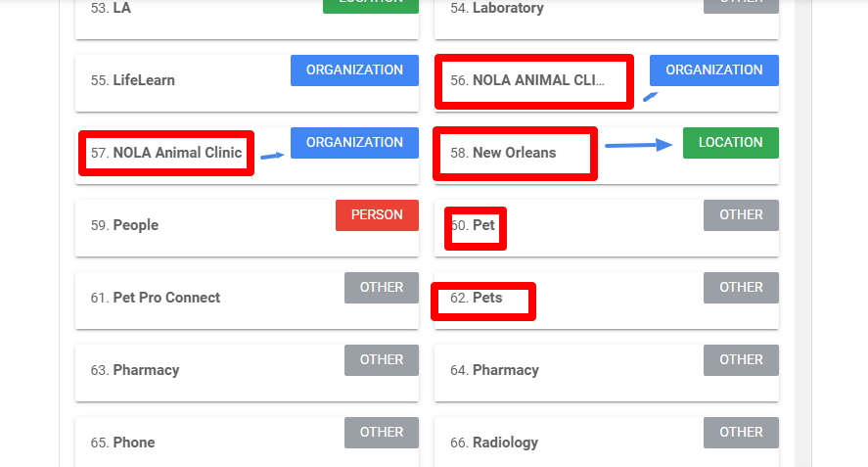Click ORGANIZATION label for entity 56
Screen dimensions: 868x467
point(713,70)
